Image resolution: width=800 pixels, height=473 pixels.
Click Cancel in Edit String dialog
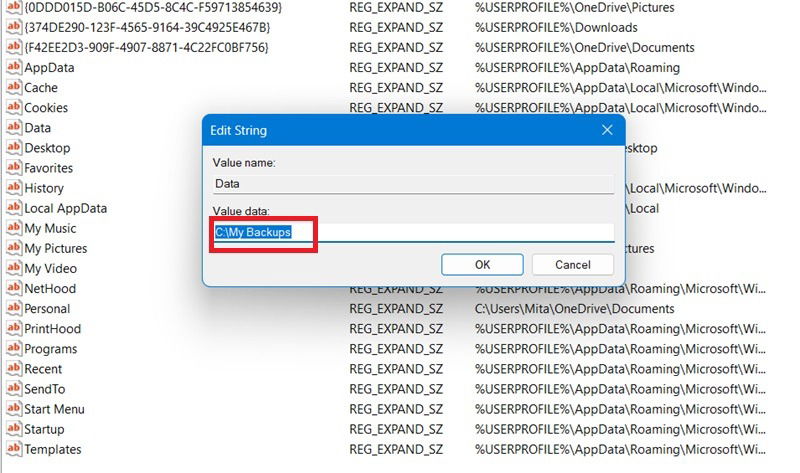tap(572, 264)
